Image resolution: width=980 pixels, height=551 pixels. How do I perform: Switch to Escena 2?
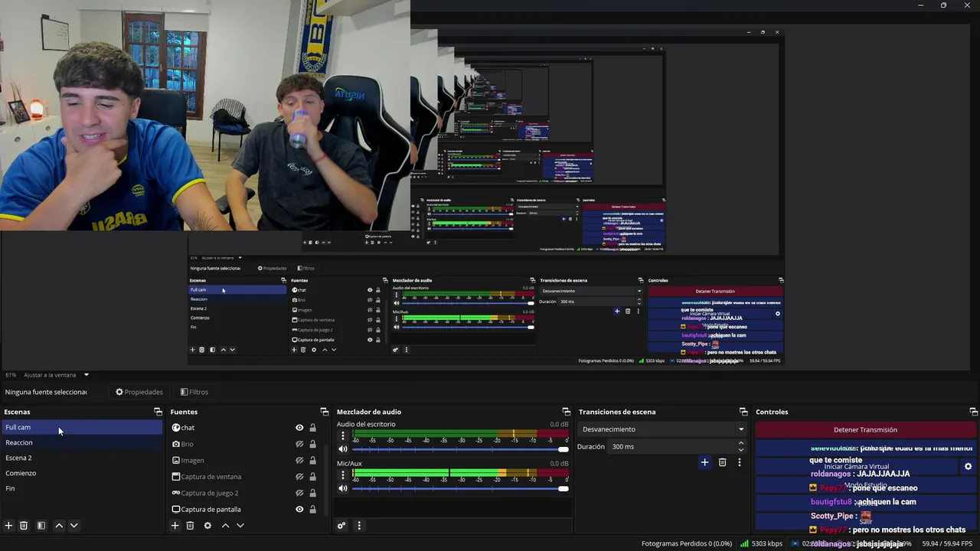point(81,458)
